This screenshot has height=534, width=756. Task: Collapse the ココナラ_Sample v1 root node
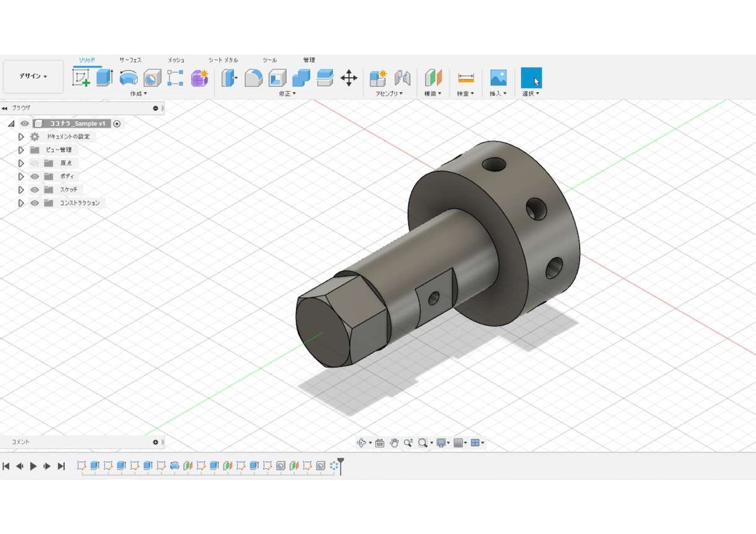11,124
